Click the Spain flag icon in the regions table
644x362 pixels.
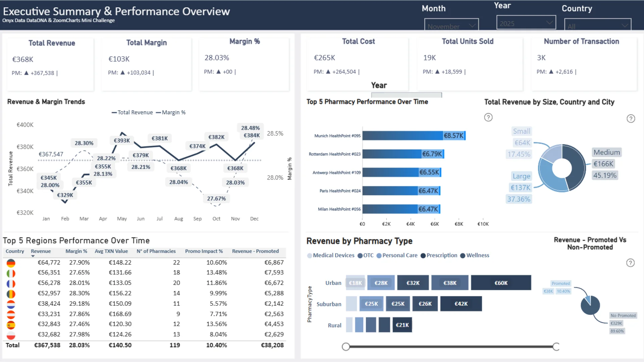click(x=11, y=325)
